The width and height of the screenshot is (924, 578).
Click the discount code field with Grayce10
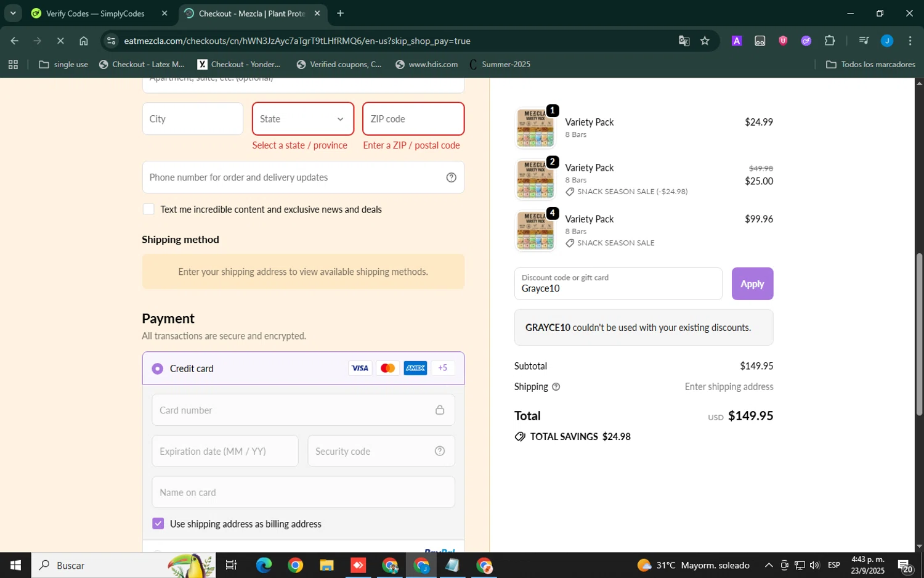point(618,283)
